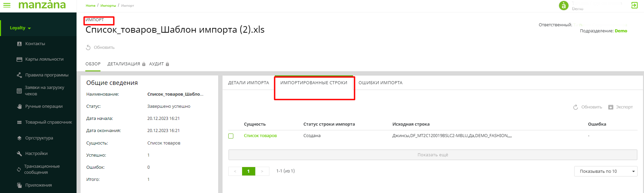
Task: Click the Экспорт icon in table toolbar
Action: click(x=611, y=107)
